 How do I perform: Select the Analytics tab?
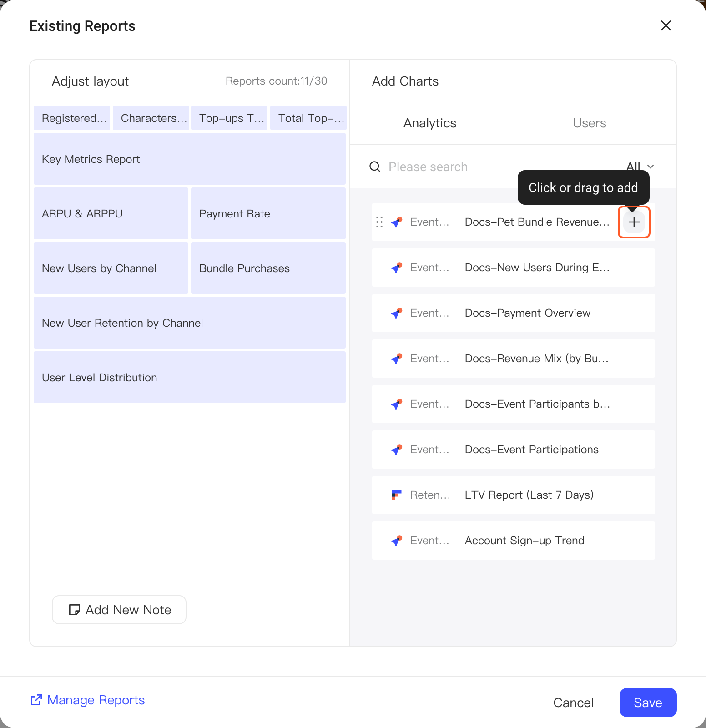[x=430, y=123]
